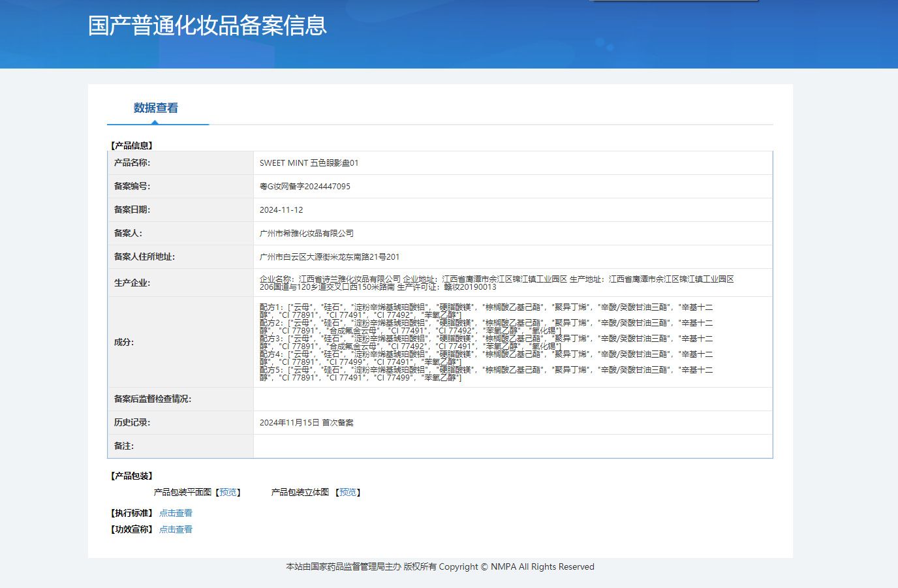898x588 pixels.
Task: Click the 成分 row label
Action: coord(124,342)
